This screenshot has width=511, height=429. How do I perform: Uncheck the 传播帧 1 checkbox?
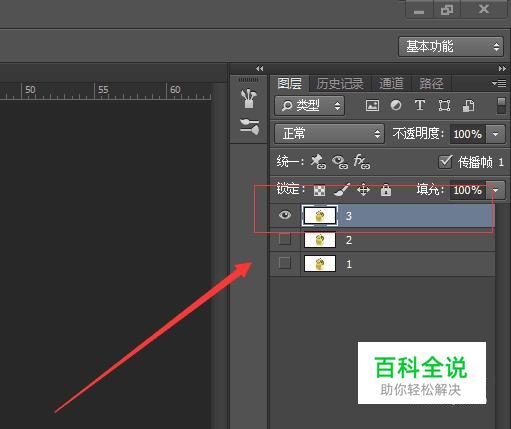pos(445,162)
